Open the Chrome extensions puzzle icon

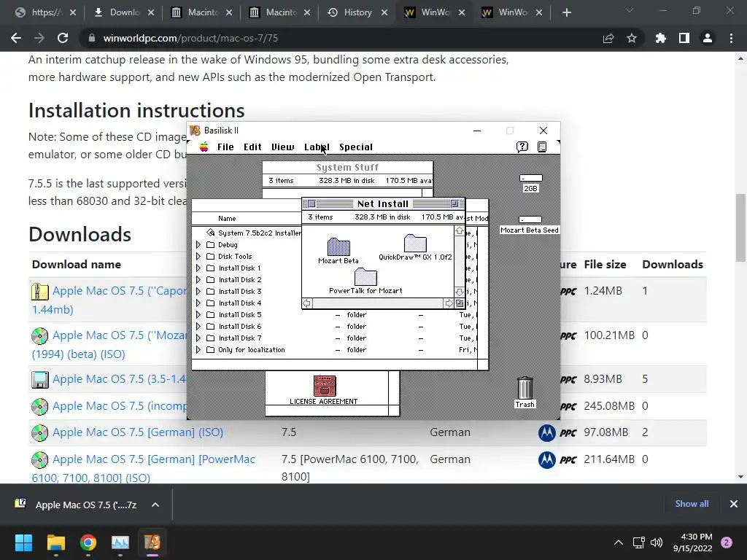pos(661,38)
